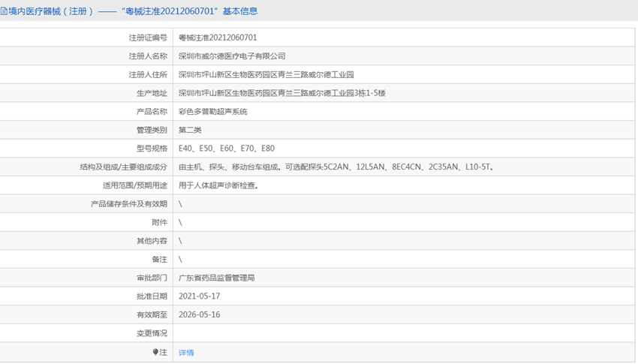Screen dimensions: 638x364
Task: Click the bulb icon next to 注 label
Action: tap(155, 352)
